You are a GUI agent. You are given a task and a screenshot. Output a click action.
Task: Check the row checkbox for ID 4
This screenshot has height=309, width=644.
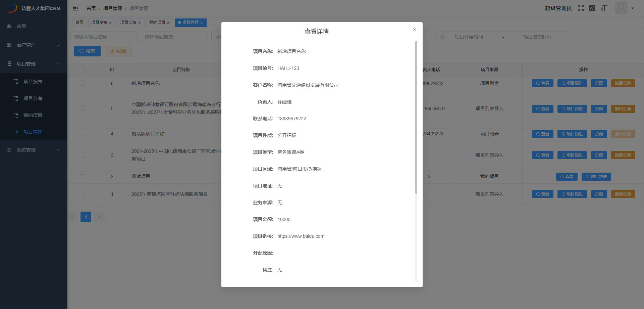coord(82,134)
